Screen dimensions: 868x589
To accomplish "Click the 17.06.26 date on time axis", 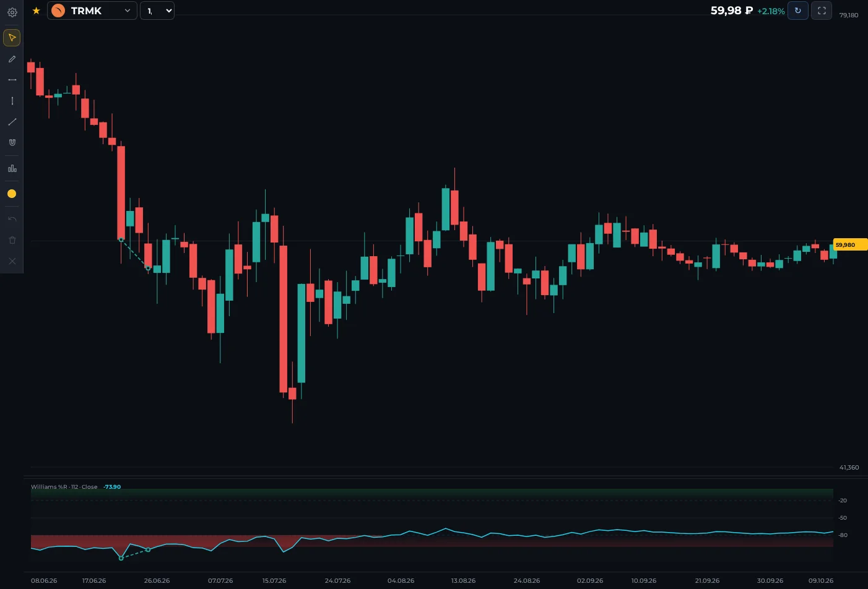I will coord(94,581).
